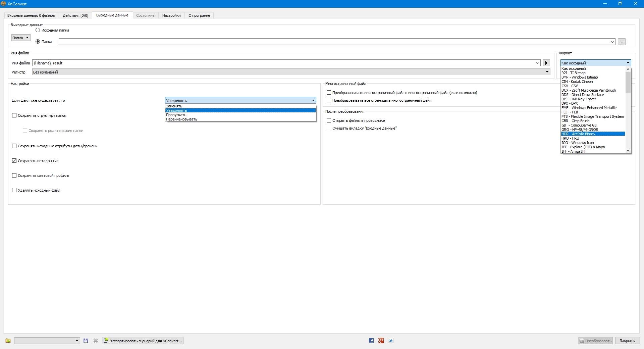Select the 'Папка' radio button
Viewport: 644px width, 349px height.
click(38, 42)
